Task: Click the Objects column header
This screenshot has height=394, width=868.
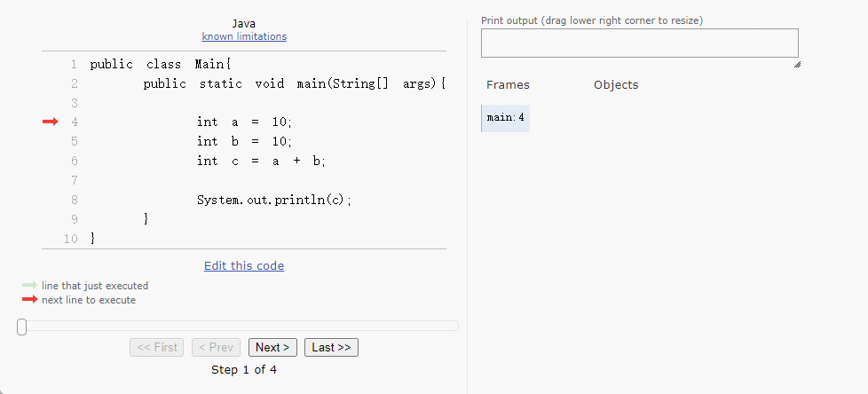Action: click(x=616, y=85)
